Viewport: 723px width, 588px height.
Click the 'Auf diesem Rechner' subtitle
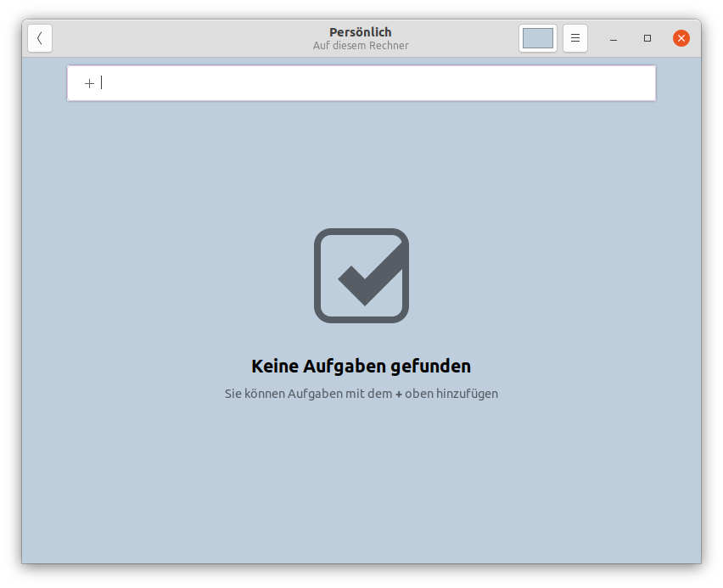point(361,46)
